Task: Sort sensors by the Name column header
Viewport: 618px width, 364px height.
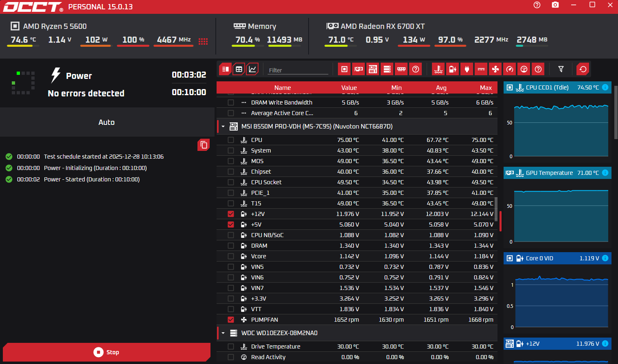Action: (283, 88)
